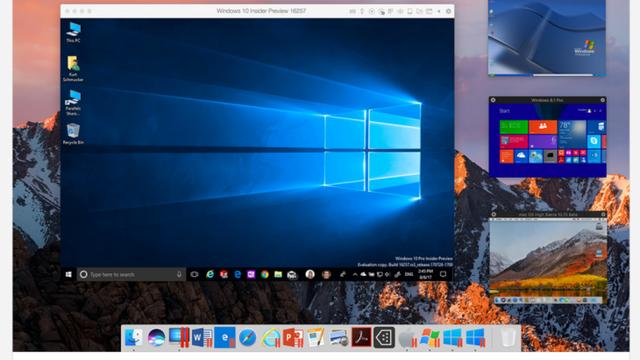Screen dimensions: 640x360
Task: Open the Kurt Schmucker user folder icon
Action: tap(73, 69)
